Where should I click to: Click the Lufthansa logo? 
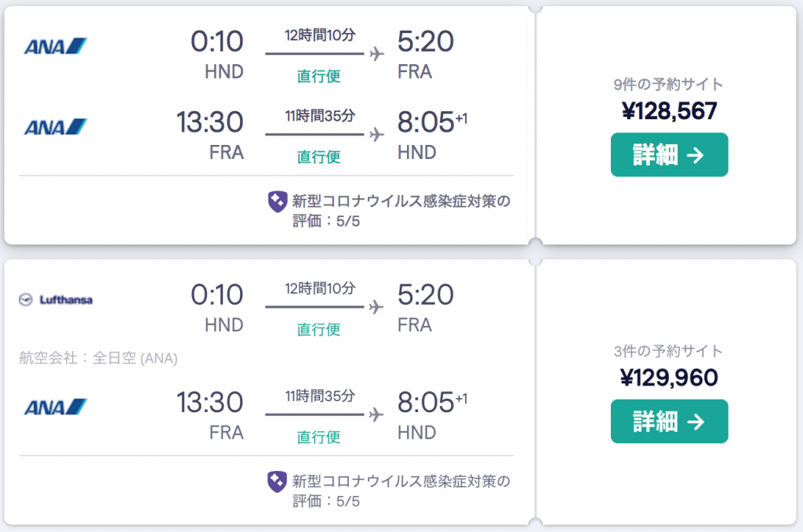[56, 300]
